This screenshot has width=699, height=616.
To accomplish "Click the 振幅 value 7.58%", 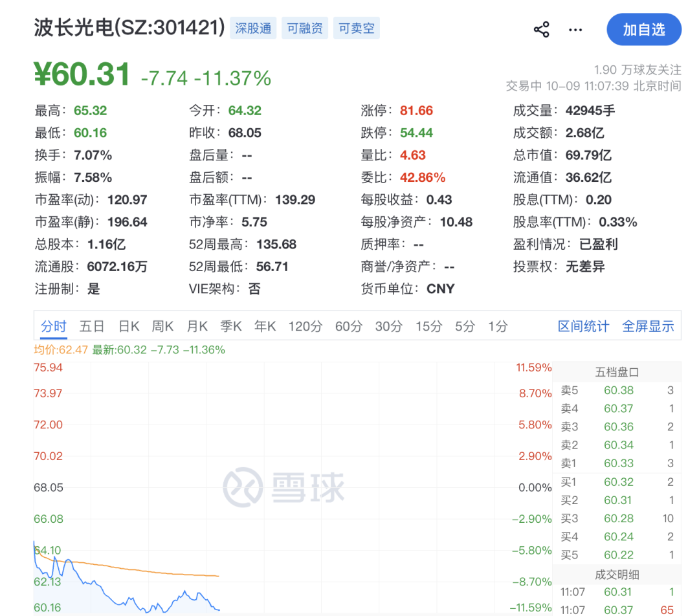I will pyautogui.click(x=93, y=177).
